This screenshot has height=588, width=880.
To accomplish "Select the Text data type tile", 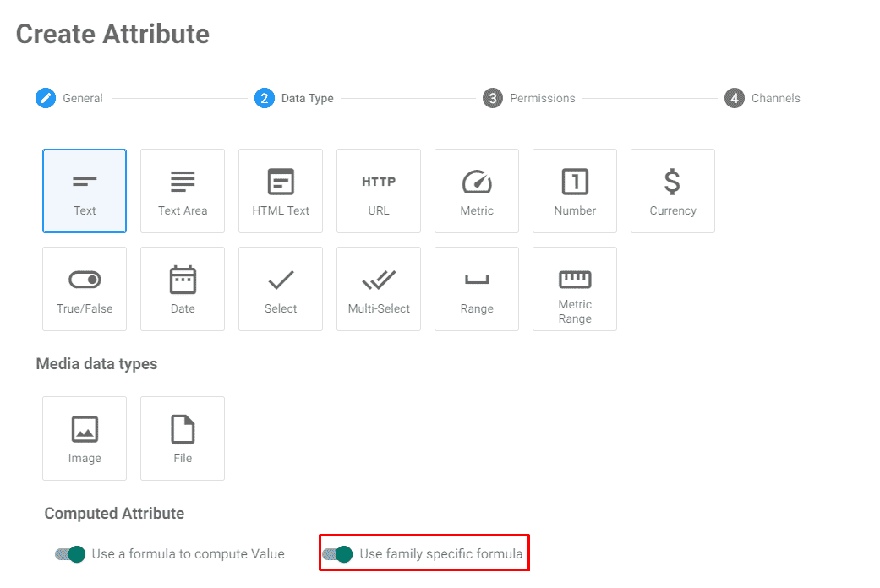I will 85,191.
